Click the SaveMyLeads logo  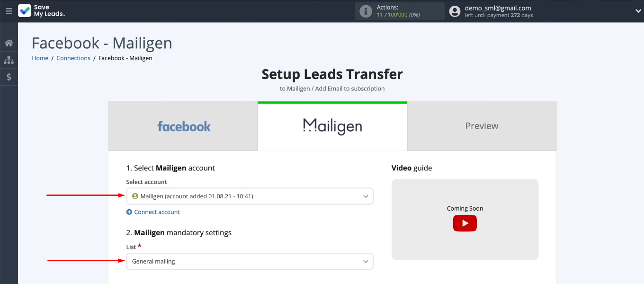click(x=42, y=11)
